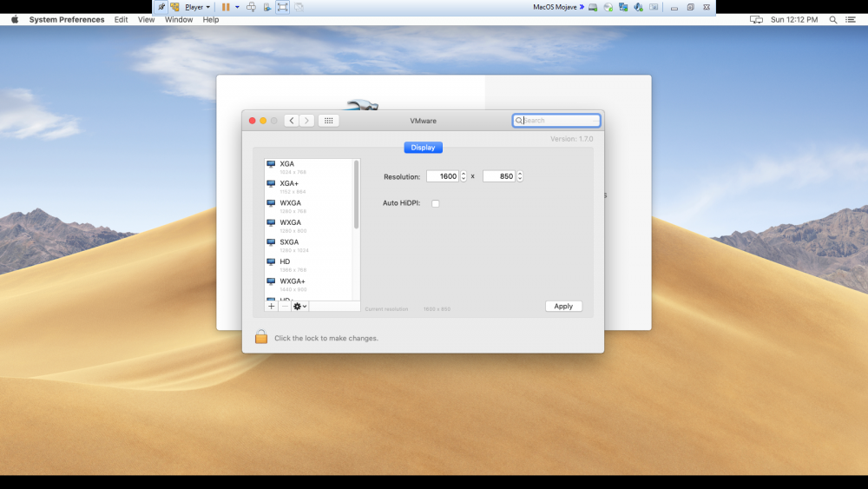Click the monitor icon beside XGA+

271,183
